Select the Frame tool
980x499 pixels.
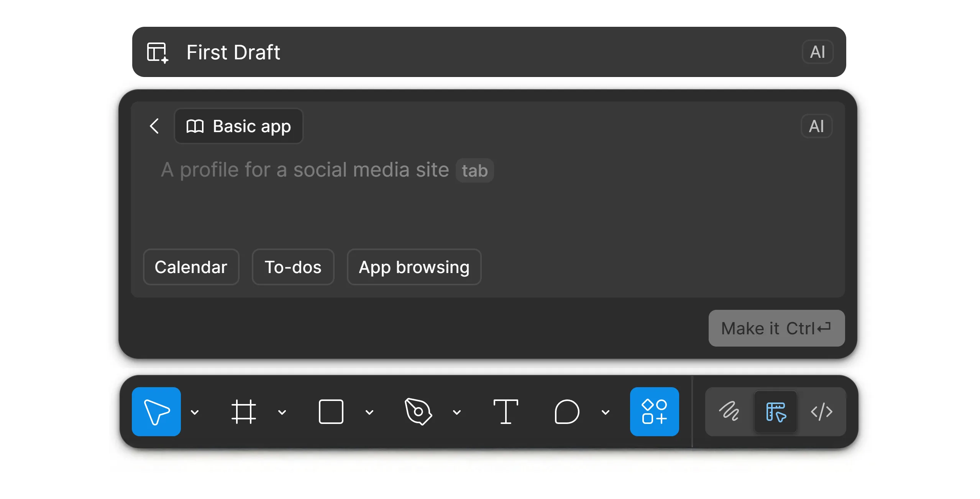pyautogui.click(x=244, y=412)
